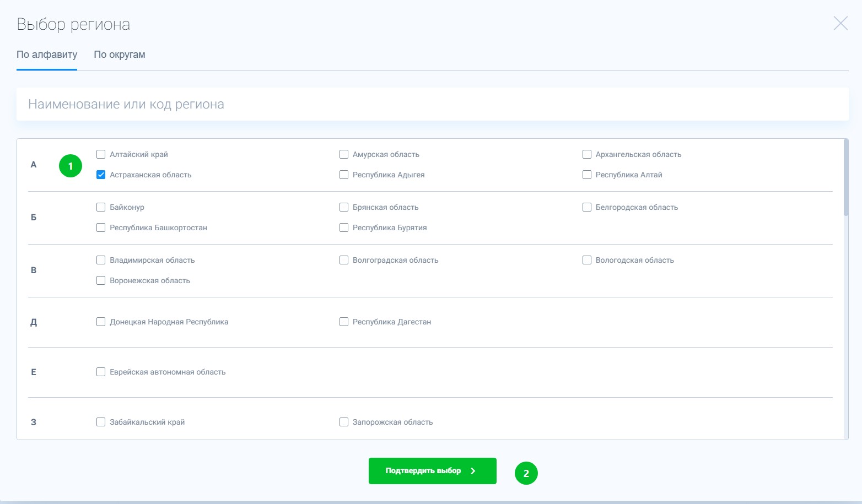The image size is (862, 504).
Task: Close the region selection dialog
Action: (841, 23)
